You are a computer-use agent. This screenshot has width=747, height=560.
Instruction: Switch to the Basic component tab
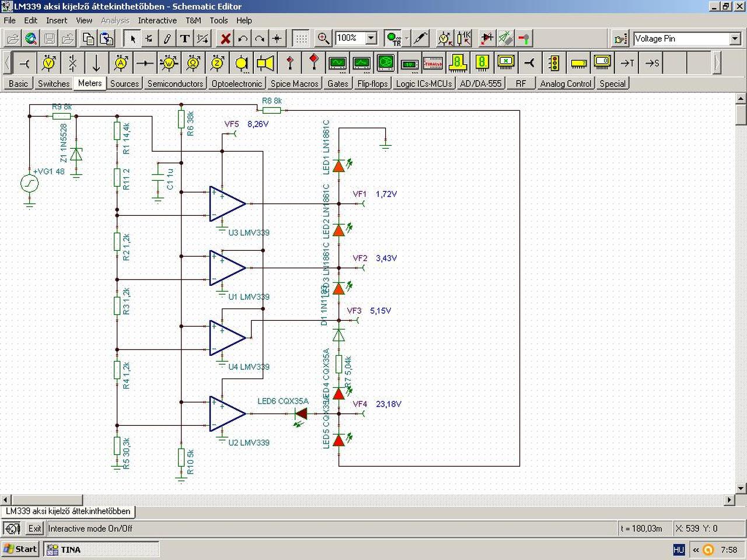point(18,83)
